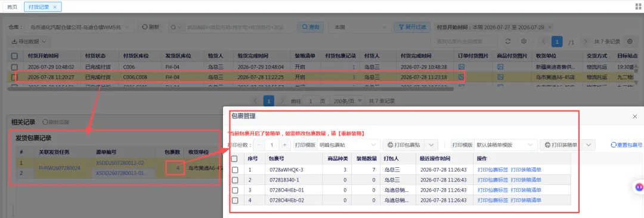Image resolution: width=644 pixels, height=218 pixels.
Task: Open the 默认装箱单模版 template dropdown
Action: click(x=506, y=145)
